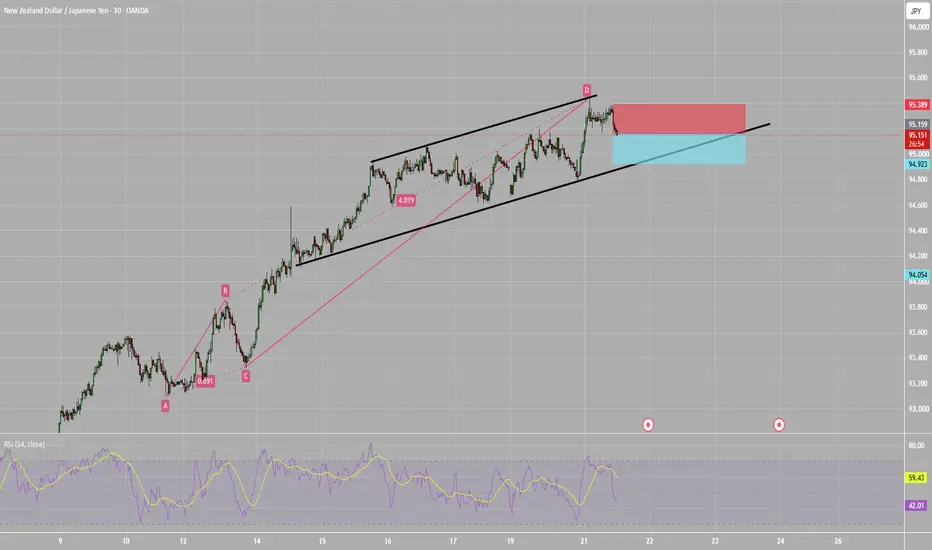Select the ABCD pattern point D label
The height and width of the screenshot is (550, 932).
(x=587, y=90)
